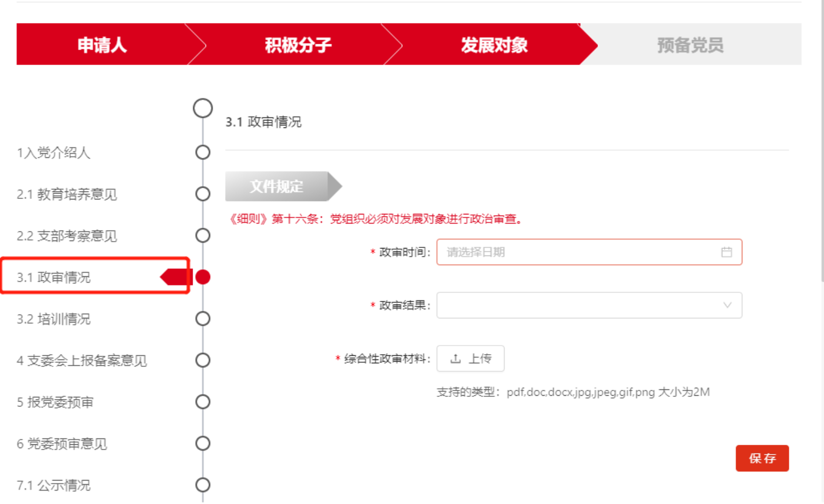Expand the 政审结果 dropdown arrow
The height and width of the screenshot is (504, 824).
727,306
